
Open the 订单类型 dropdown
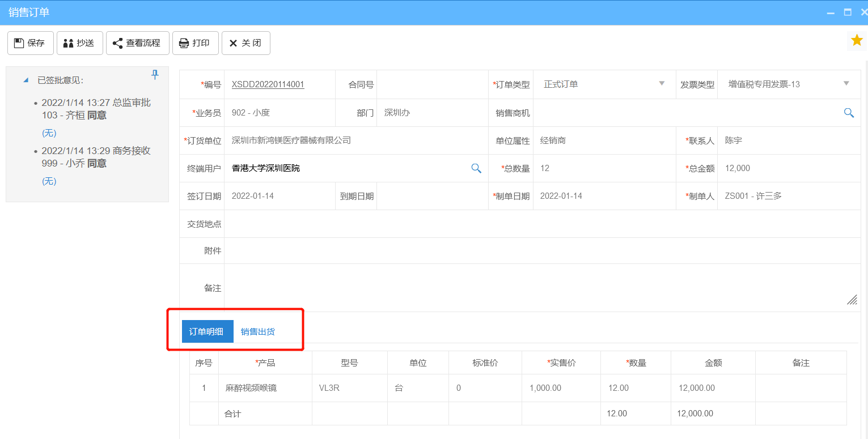(661, 84)
